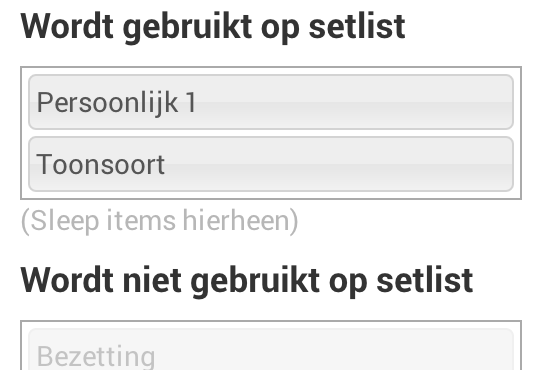
Task: Click the word 'hierheen' in the hint
Action: click(x=236, y=221)
